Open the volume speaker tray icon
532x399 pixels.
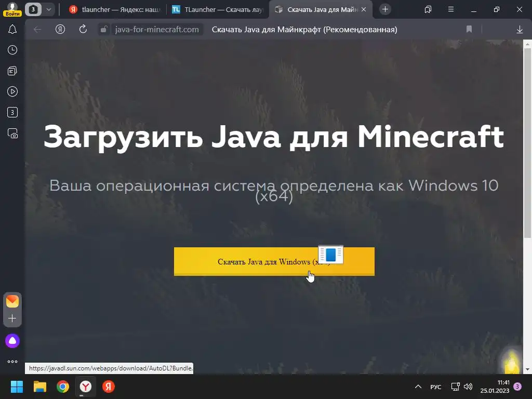click(x=468, y=387)
